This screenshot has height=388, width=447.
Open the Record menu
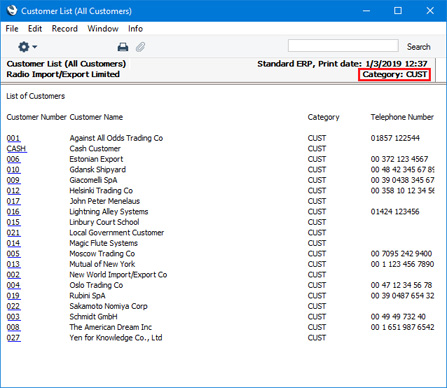coord(65,29)
